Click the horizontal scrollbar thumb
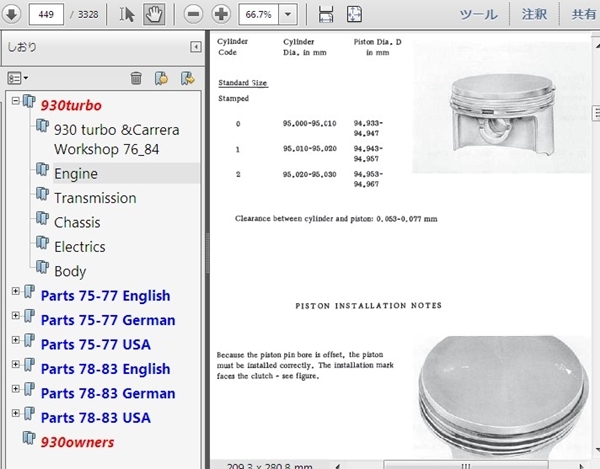Image resolution: width=600 pixels, height=469 pixels. pos(466,466)
